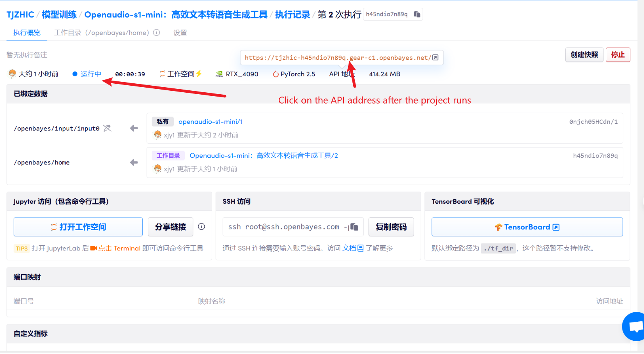Click the arrow icon beside /openbayes/home
Viewport: 644px width, 354px height.
(x=134, y=162)
